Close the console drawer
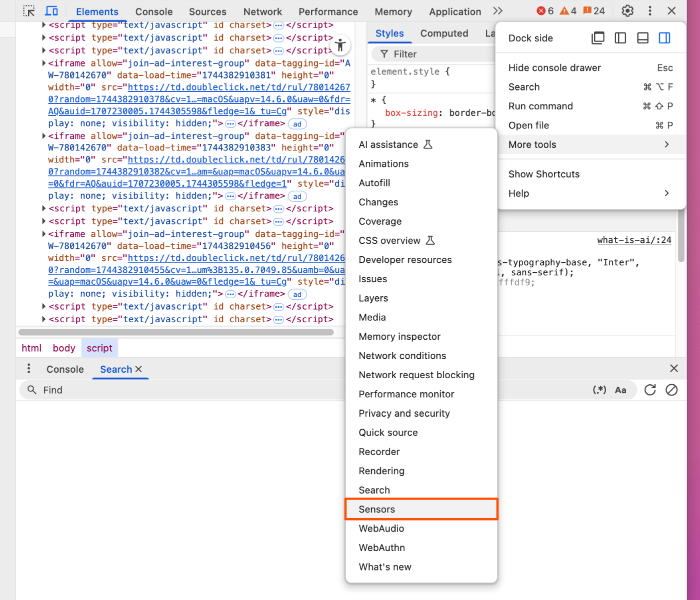 click(x=674, y=369)
